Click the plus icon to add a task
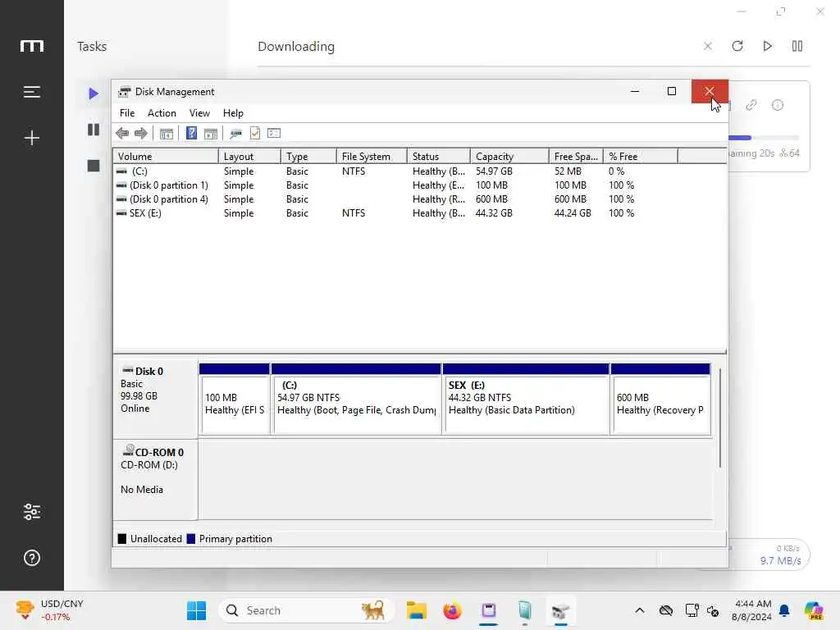 click(32, 138)
